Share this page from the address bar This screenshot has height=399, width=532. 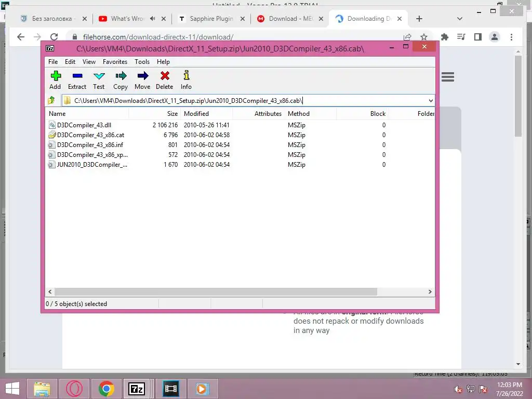click(x=407, y=37)
